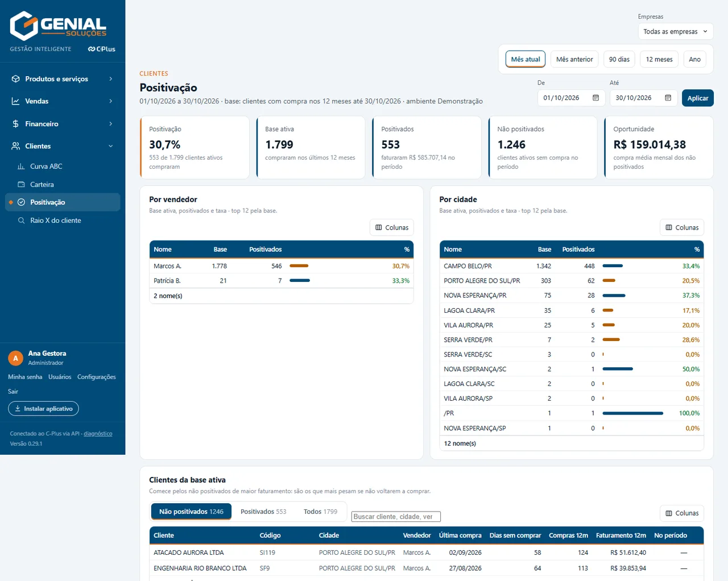Select the 12 meses period
The image size is (728, 581).
click(x=659, y=59)
